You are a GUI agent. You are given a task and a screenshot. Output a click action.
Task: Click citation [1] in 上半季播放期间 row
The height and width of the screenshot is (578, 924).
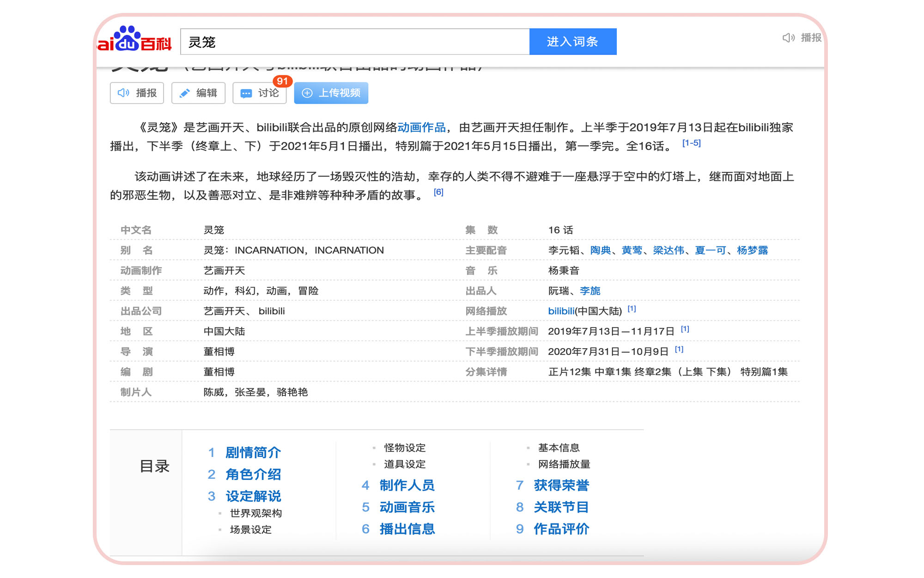(685, 329)
